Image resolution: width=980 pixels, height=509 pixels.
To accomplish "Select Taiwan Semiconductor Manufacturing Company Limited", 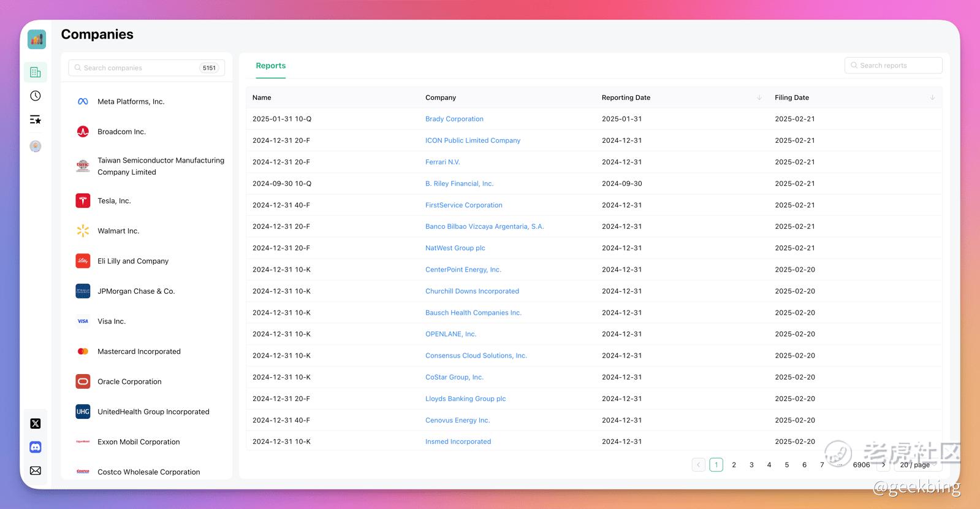I will (161, 166).
